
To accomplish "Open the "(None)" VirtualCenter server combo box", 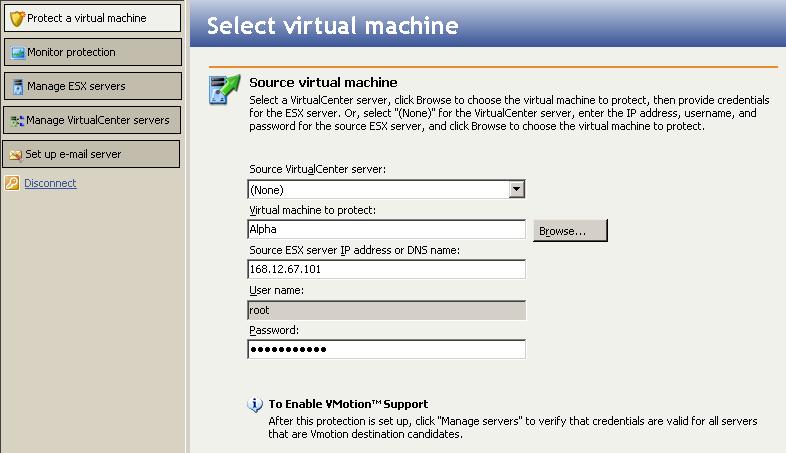I will click(x=378, y=189).
